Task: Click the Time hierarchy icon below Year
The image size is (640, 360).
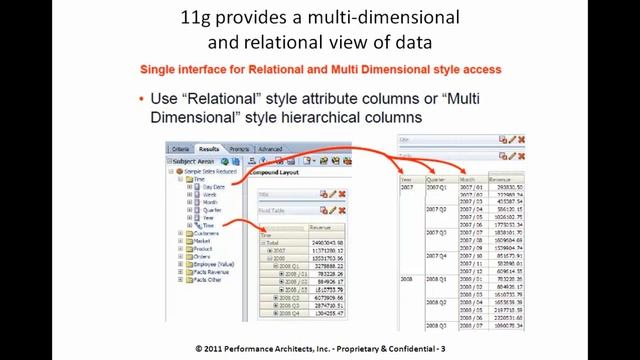Action: (x=198, y=225)
